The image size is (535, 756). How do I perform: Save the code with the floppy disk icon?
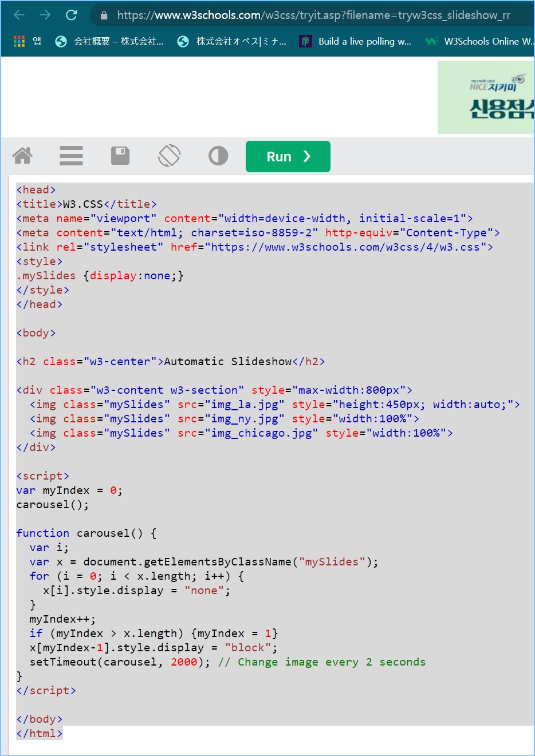pos(120,156)
